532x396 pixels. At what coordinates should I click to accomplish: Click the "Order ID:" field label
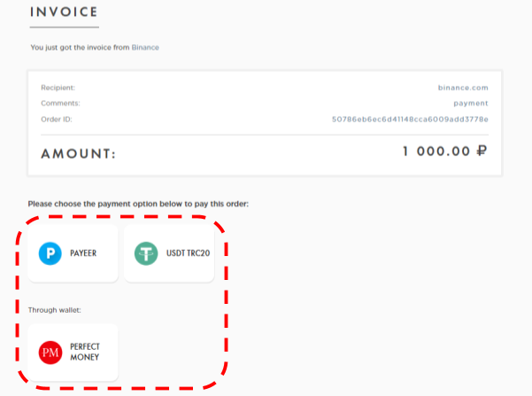tap(57, 118)
